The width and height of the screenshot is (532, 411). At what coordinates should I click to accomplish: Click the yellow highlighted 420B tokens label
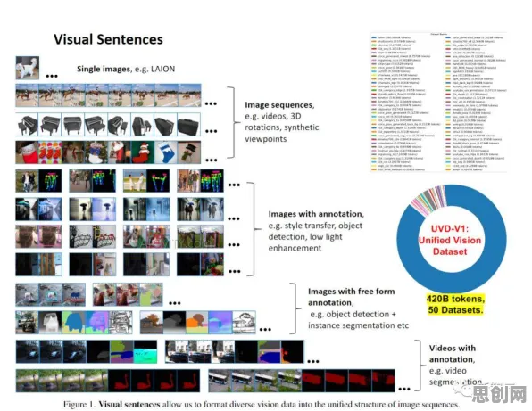[455, 304]
